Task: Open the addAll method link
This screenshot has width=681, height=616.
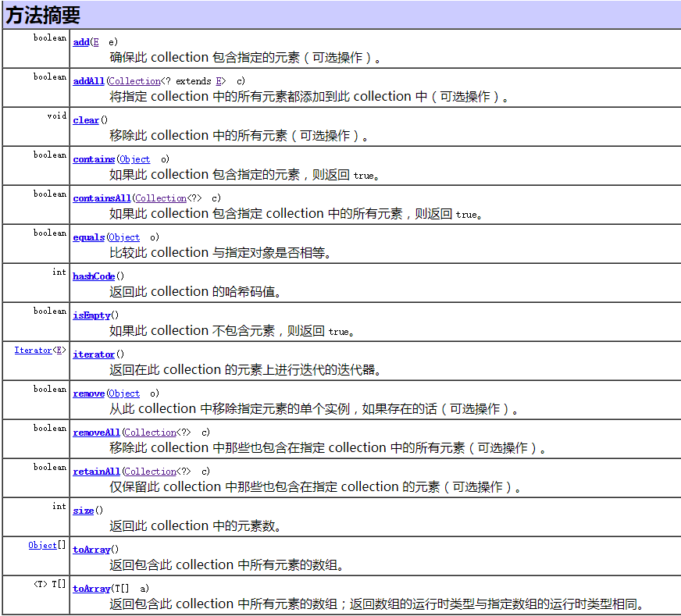Action: click(x=88, y=81)
